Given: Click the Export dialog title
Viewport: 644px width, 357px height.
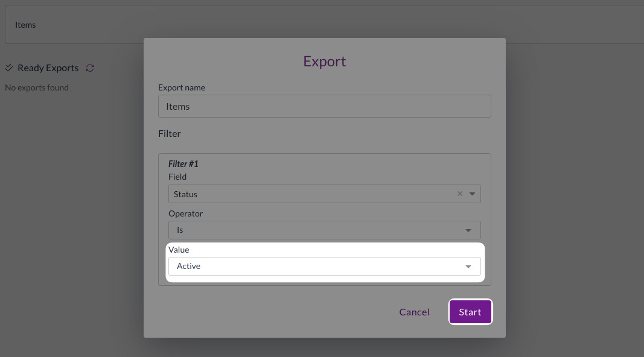Looking at the screenshot, I should pyautogui.click(x=325, y=62).
